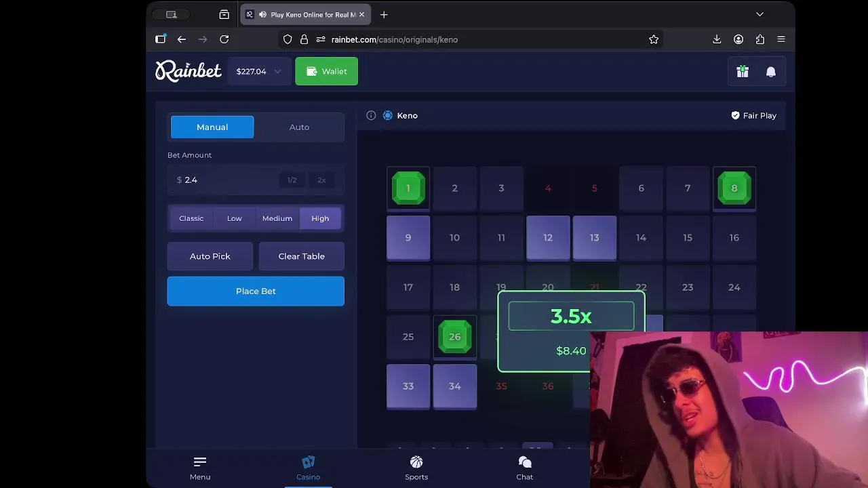This screenshot has height=488, width=868.
Task: Click Auto Pick button
Action: (x=210, y=256)
